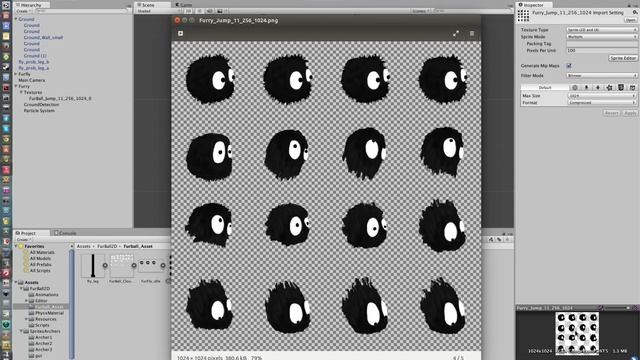The image size is (640, 360).
Task: Open the Archer1 folder
Action: click(x=43, y=338)
